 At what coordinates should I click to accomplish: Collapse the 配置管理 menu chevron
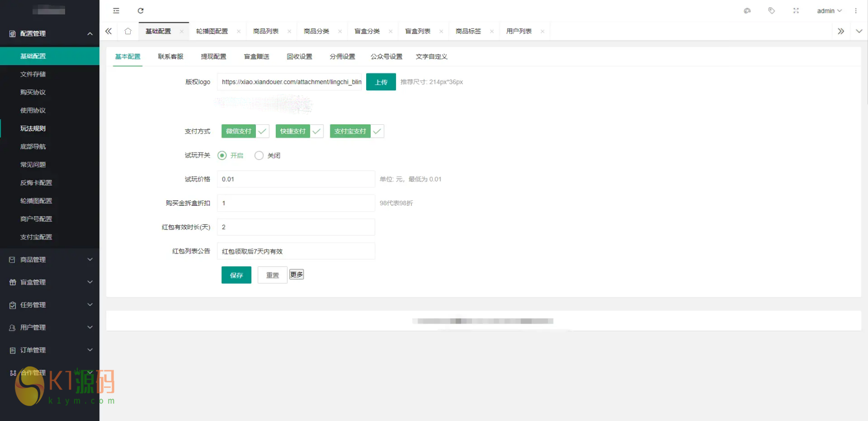pyautogui.click(x=90, y=34)
